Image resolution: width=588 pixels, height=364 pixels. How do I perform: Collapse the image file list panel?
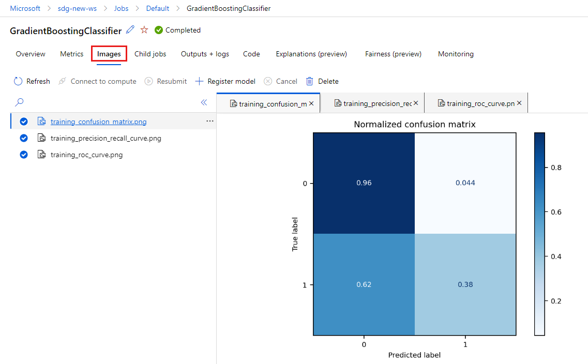[204, 103]
